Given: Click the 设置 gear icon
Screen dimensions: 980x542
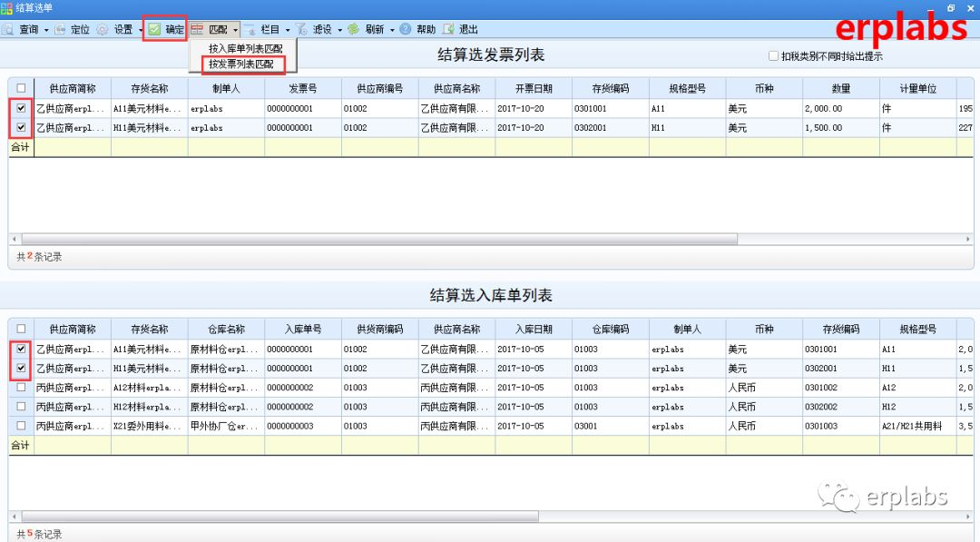Looking at the screenshot, I should click(x=103, y=29).
